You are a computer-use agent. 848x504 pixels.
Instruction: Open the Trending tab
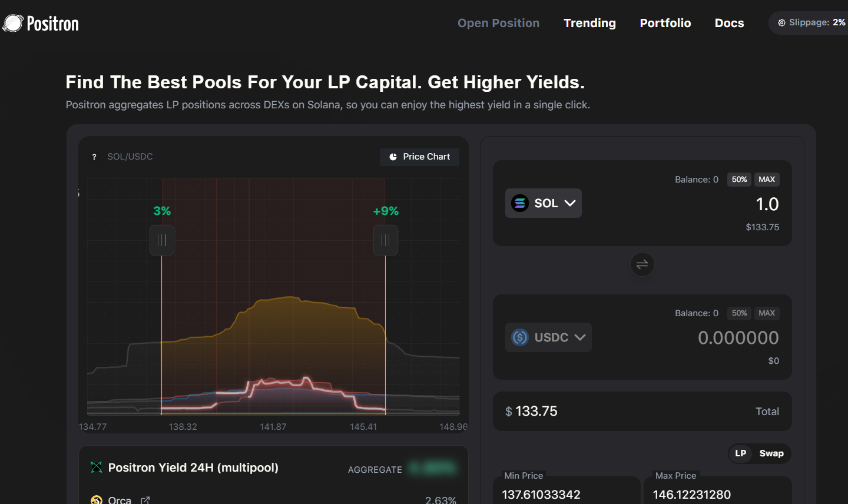[589, 23]
